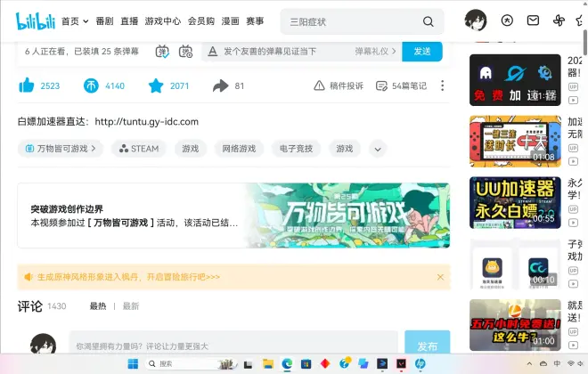
Task: Open the UU加速器 recommended video thumbnail
Action: coord(502,202)
